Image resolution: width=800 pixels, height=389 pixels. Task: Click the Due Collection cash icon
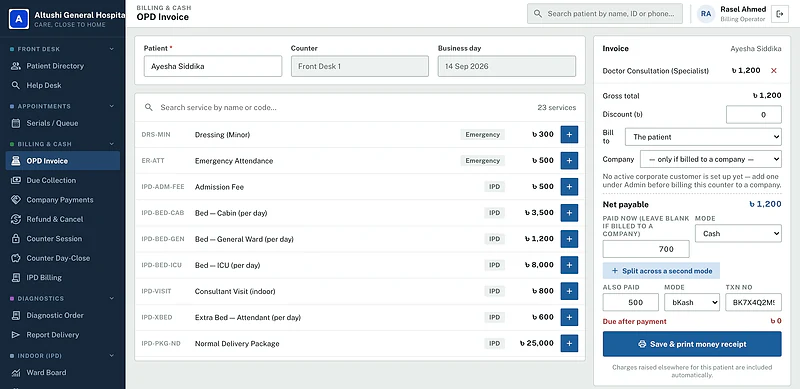tap(16, 180)
